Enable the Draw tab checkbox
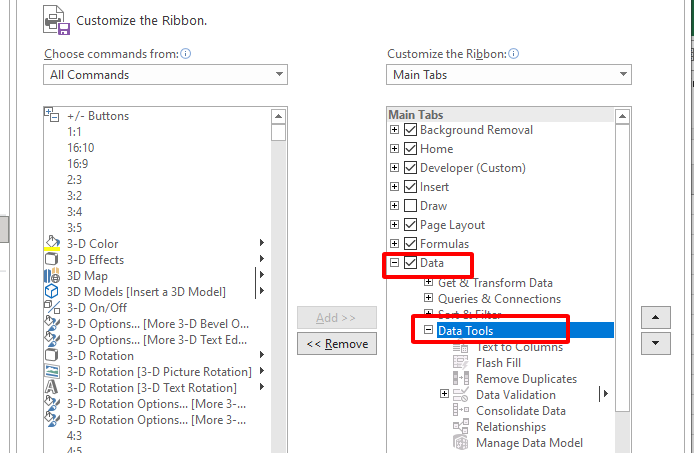Viewport: 694px width, 453px height. point(410,206)
